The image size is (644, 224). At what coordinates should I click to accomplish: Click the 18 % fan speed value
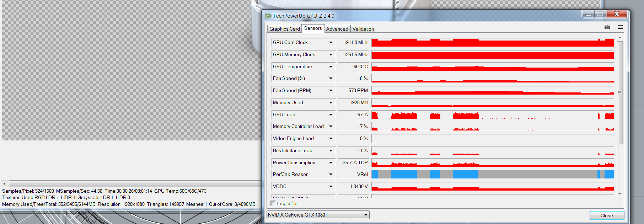pos(354,78)
